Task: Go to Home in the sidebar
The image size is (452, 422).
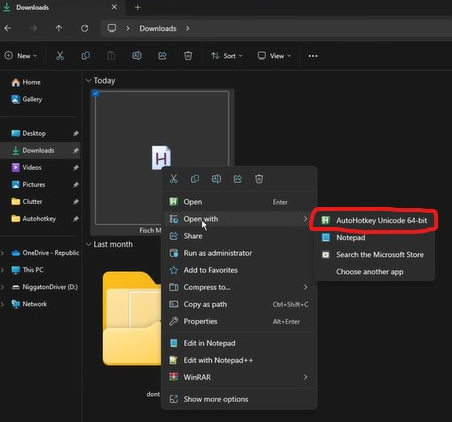Action: pyautogui.click(x=26, y=82)
